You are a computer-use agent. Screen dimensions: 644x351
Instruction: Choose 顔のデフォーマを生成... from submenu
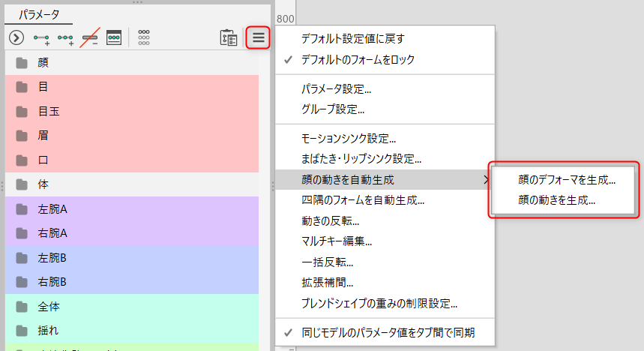(567, 180)
